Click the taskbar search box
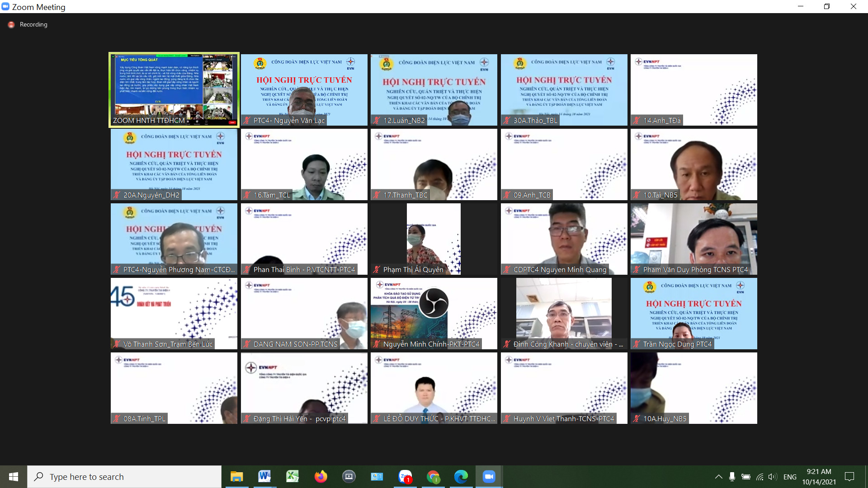The image size is (868, 488). click(124, 477)
